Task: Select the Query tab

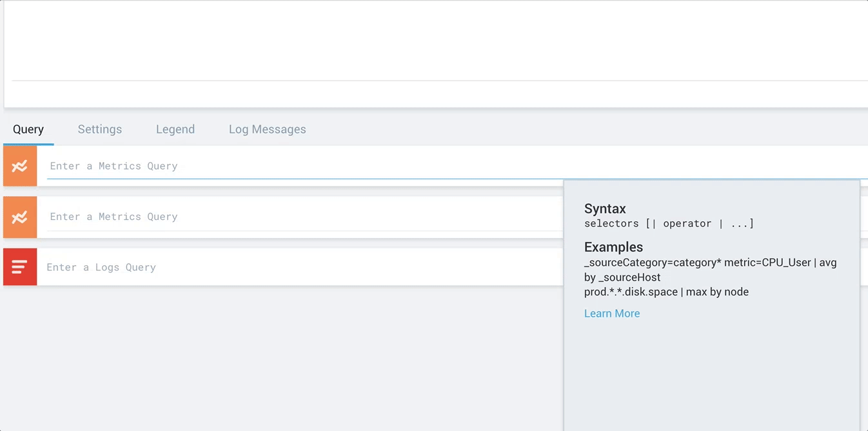Action: pyautogui.click(x=28, y=129)
